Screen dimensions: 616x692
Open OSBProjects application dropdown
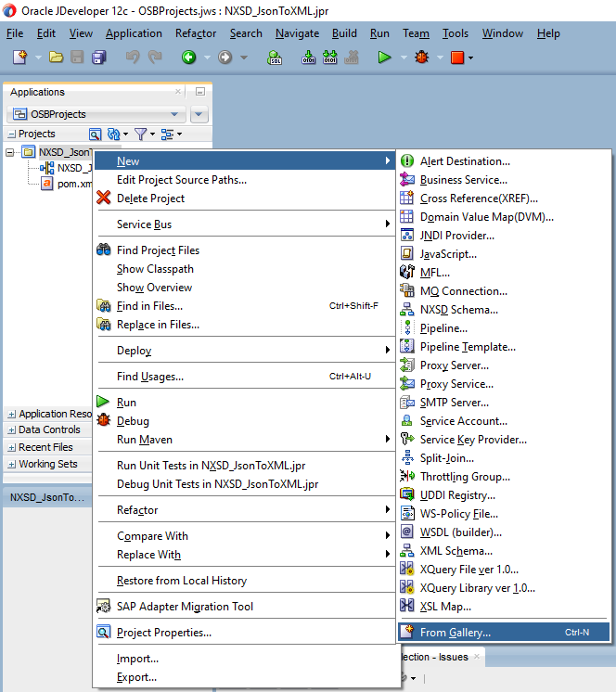pyautogui.click(x=96, y=114)
